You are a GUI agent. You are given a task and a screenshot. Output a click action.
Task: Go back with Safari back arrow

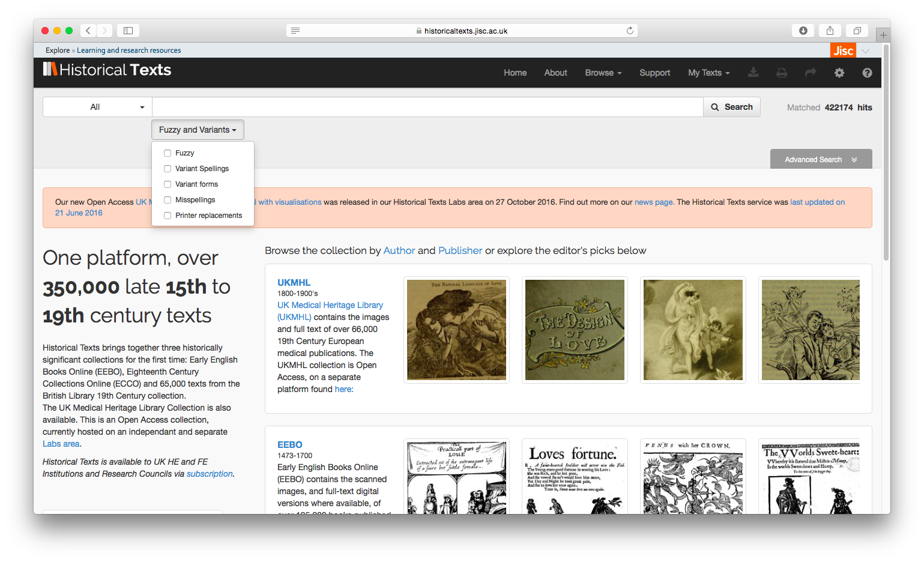click(88, 31)
